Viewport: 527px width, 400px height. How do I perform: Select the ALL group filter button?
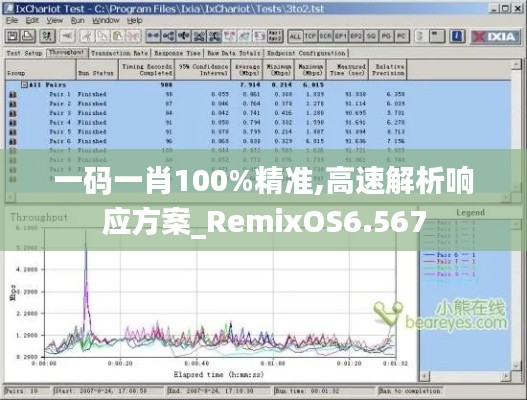[x=295, y=36]
